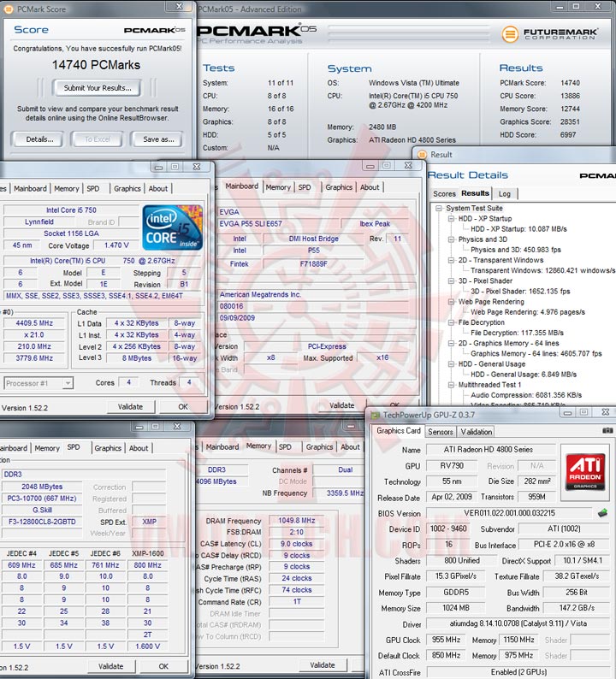Image resolution: width=616 pixels, height=679 pixels.
Task: Minimize the CPU-Z processor window
Action: [158, 167]
